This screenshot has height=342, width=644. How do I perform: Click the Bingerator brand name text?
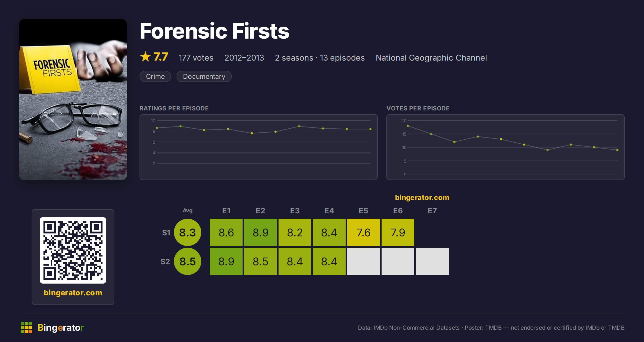[61, 328]
